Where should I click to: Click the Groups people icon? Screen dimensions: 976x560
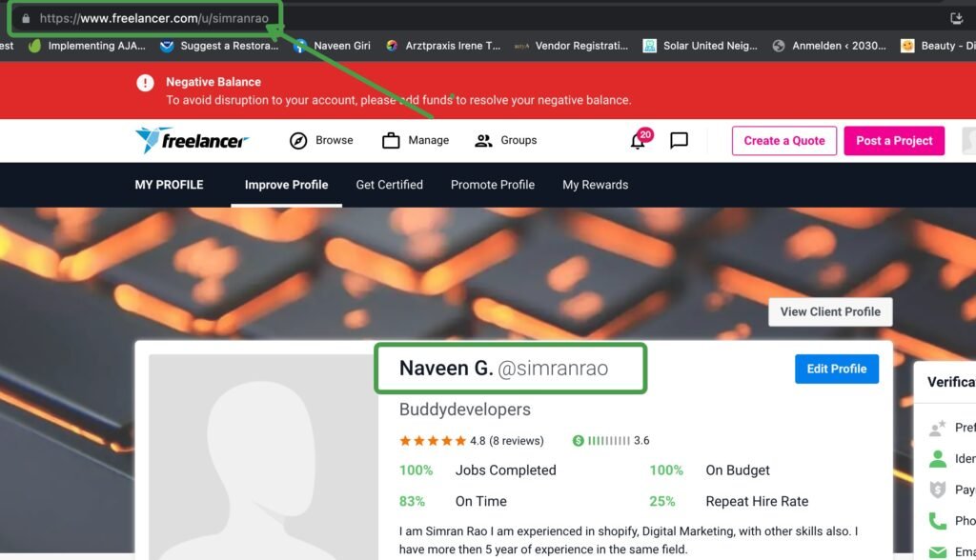tap(483, 141)
